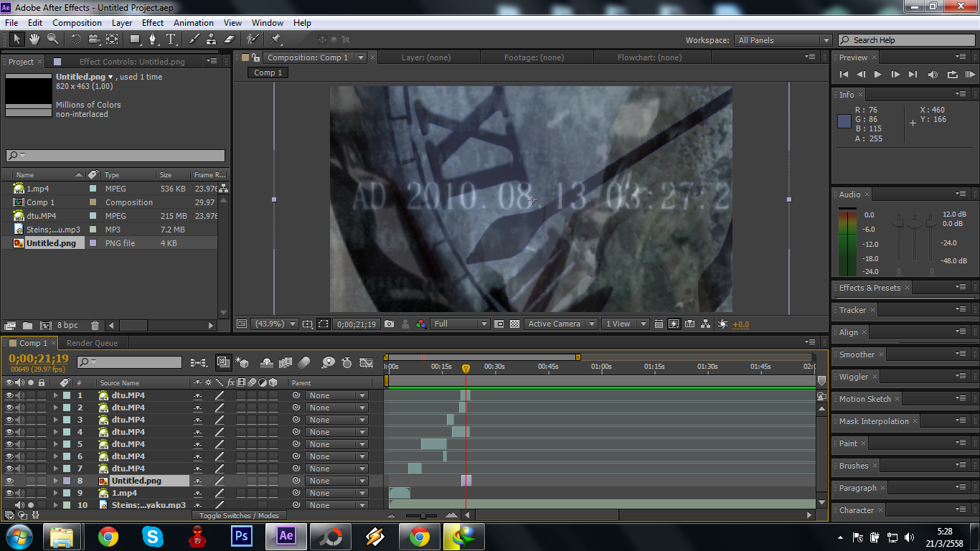Mute audio of layer 3 dtu.MP4

click(x=20, y=420)
